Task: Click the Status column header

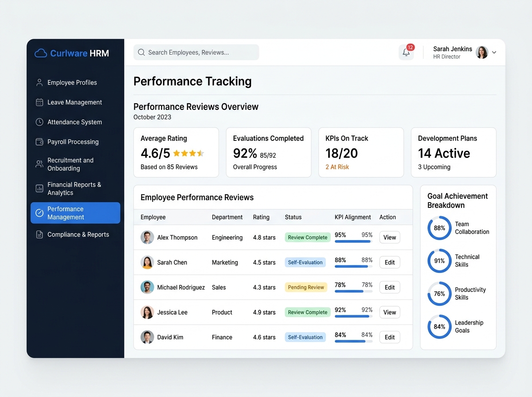Action: click(x=293, y=217)
